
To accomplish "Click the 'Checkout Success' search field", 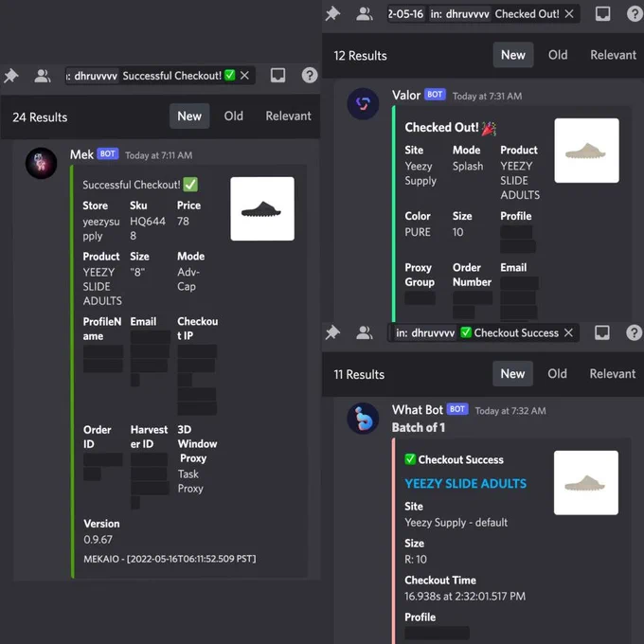I will click(483, 332).
